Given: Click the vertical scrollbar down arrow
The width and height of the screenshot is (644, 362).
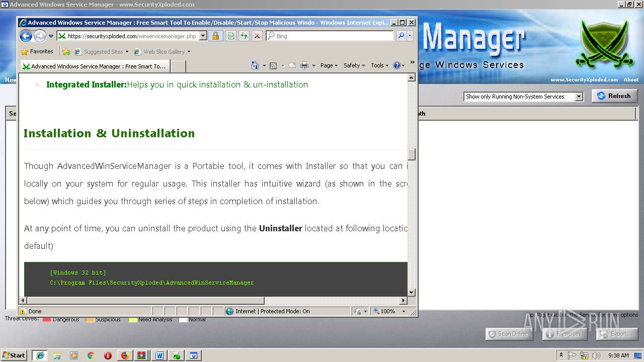Looking at the screenshot, I should 412,292.
